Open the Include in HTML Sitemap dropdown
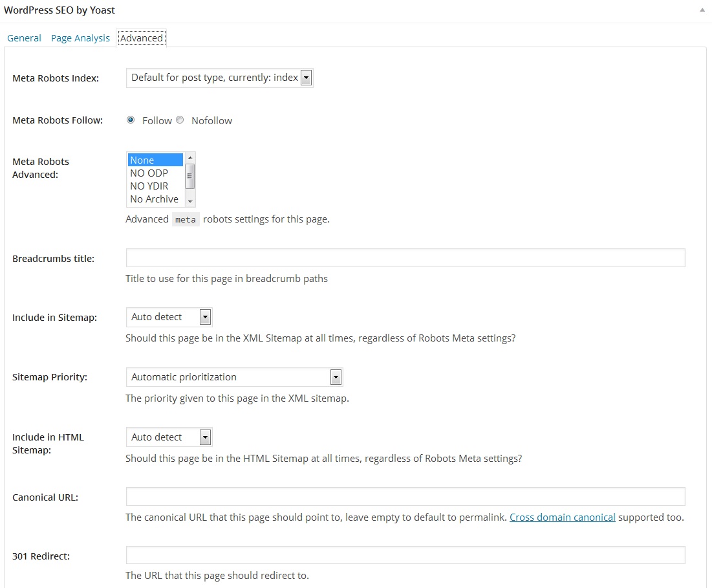The width and height of the screenshot is (712, 588). coord(169,437)
